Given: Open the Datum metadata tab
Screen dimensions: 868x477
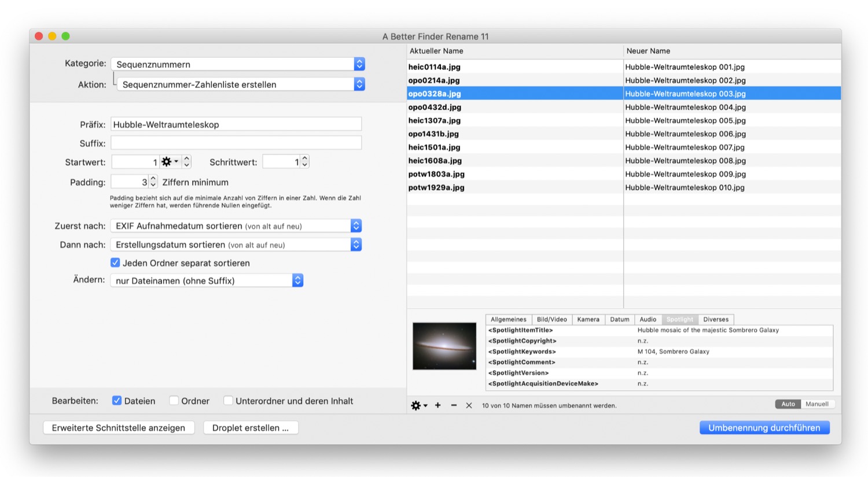Looking at the screenshot, I should pyautogui.click(x=619, y=319).
